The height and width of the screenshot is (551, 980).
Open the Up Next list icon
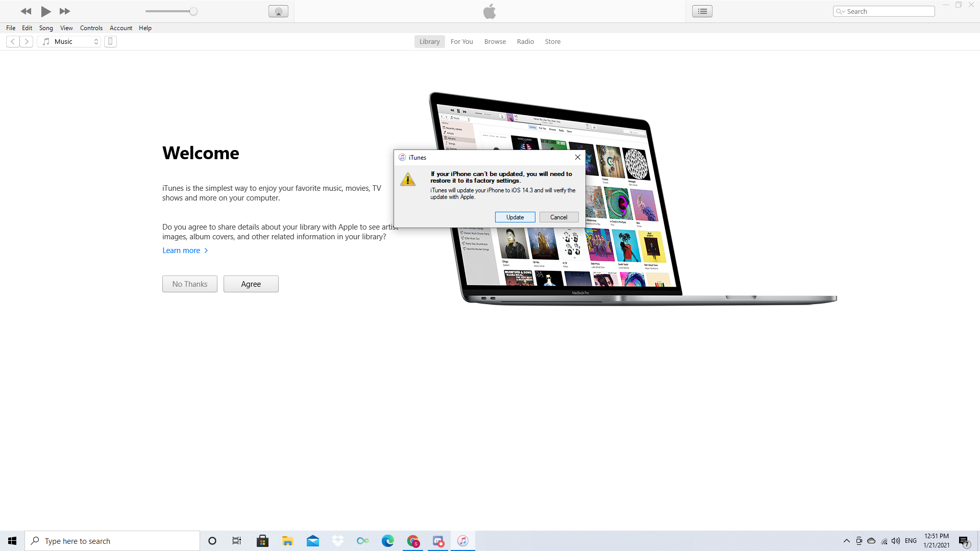(x=702, y=11)
